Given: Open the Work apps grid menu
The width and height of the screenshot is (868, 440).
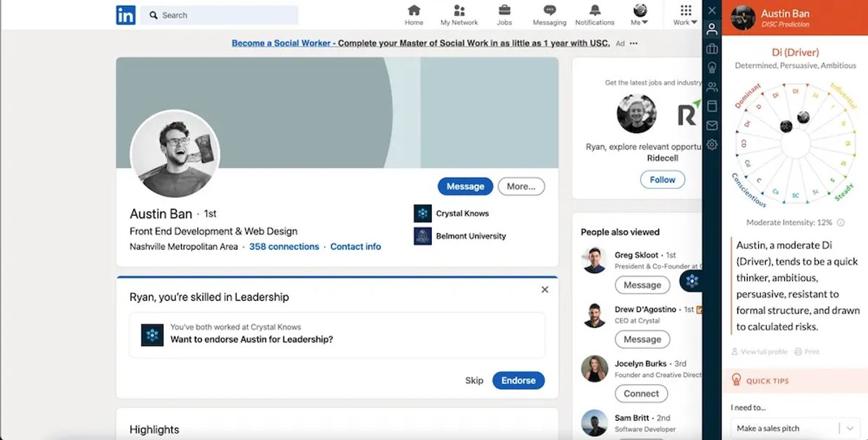Looking at the screenshot, I should point(686,14).
